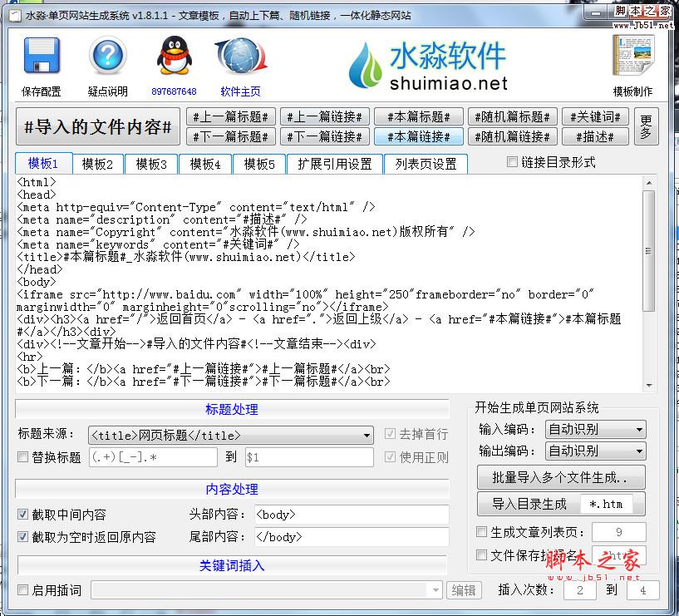Open the 软件主页 globe icon
679x616 pixels.
click(x=241, y=57)
